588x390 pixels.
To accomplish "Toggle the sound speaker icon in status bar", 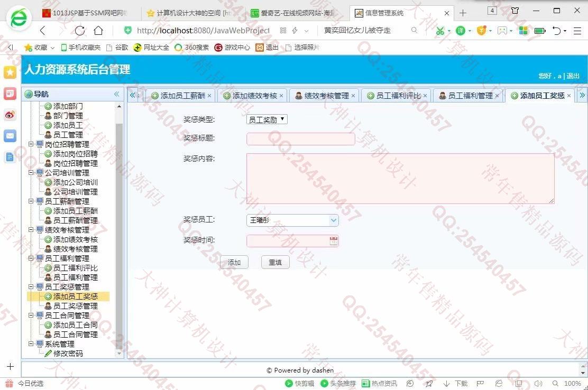I will coord(538,383).
